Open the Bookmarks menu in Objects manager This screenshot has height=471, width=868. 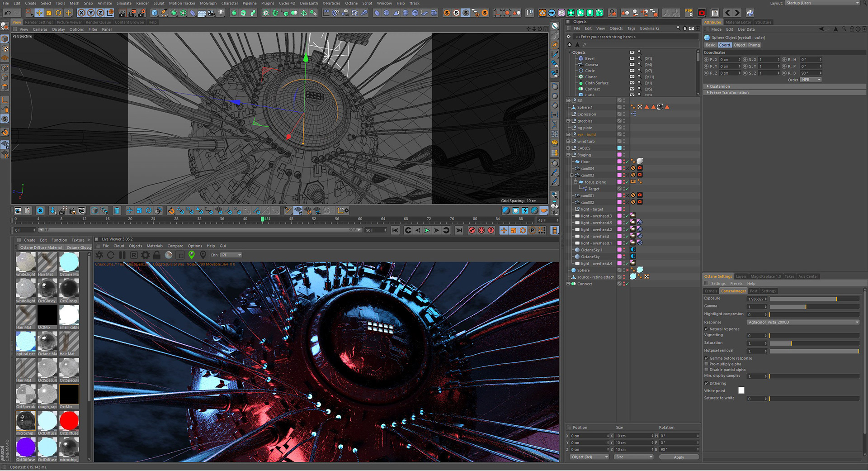click(650, 29)
